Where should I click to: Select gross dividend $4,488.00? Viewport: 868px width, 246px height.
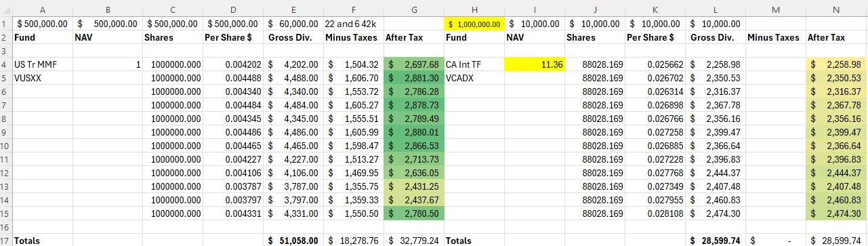tap(293, 78)
